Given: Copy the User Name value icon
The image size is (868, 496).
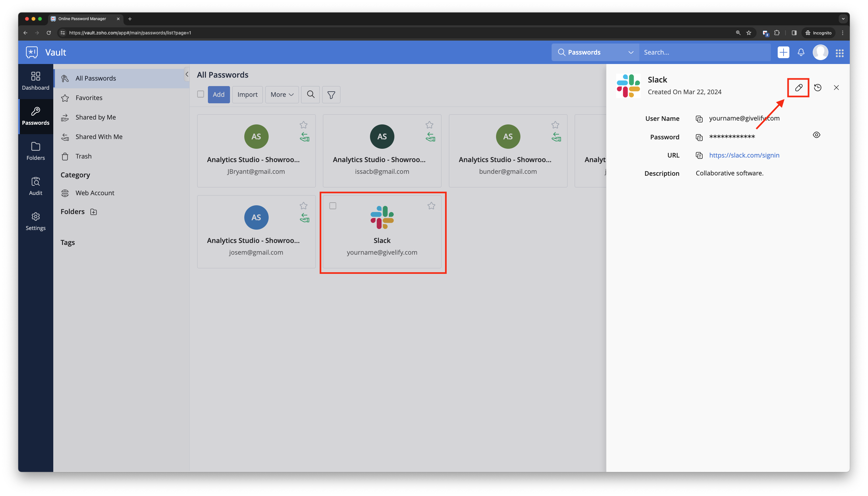Looking at the screenshot, I should click(699, 119).
